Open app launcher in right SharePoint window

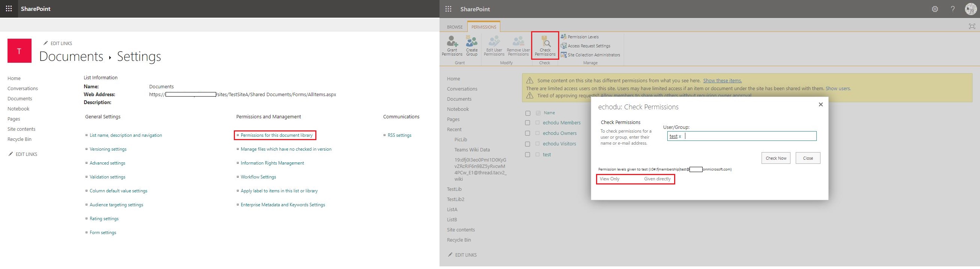[x=449, y=9]
